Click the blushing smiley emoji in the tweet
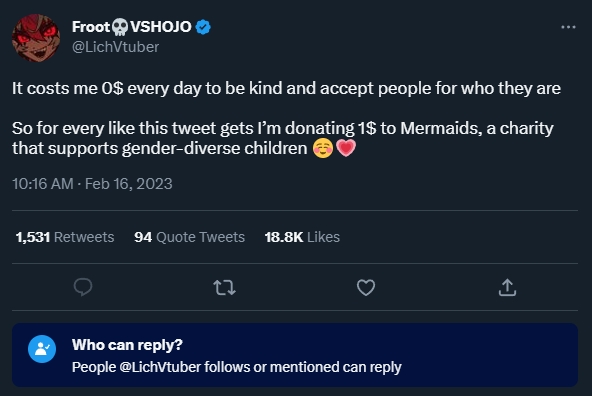This screenshot has height=396, width=592. tap(323, 148)
